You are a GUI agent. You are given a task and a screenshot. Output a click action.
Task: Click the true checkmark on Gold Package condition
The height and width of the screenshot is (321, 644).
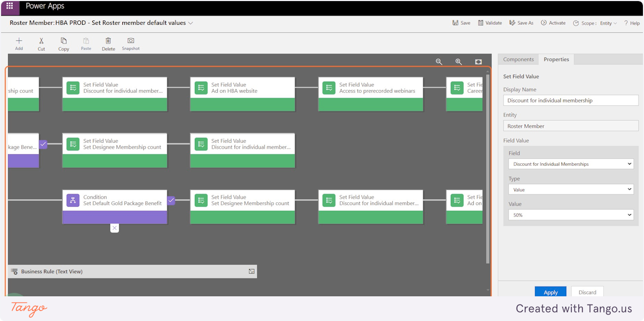click(x=171, y=200)
